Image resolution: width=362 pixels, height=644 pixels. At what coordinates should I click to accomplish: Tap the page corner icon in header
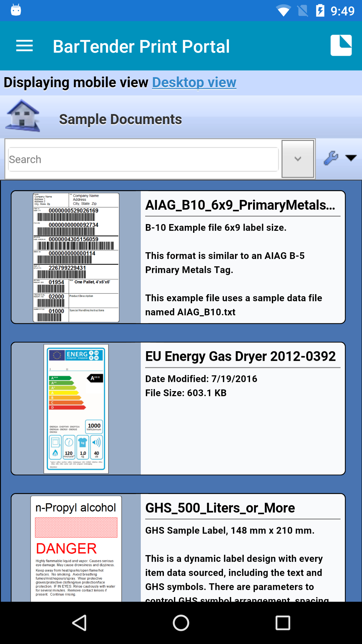341,45
